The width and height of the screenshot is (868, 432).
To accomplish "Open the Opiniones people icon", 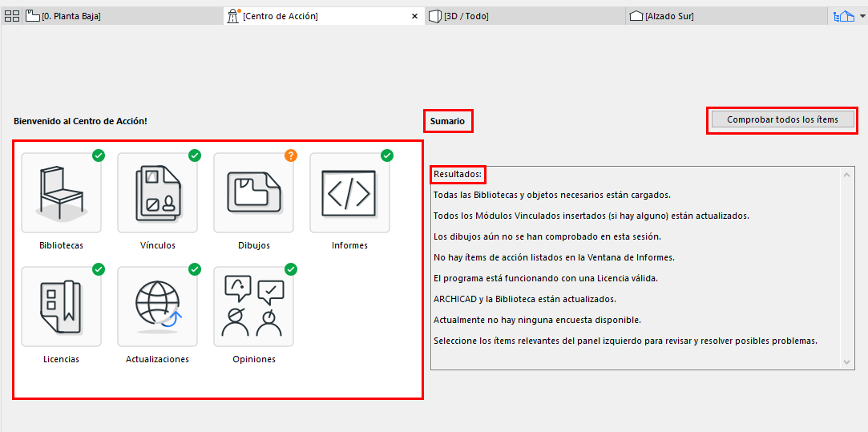I will click(x=253, y=307).
